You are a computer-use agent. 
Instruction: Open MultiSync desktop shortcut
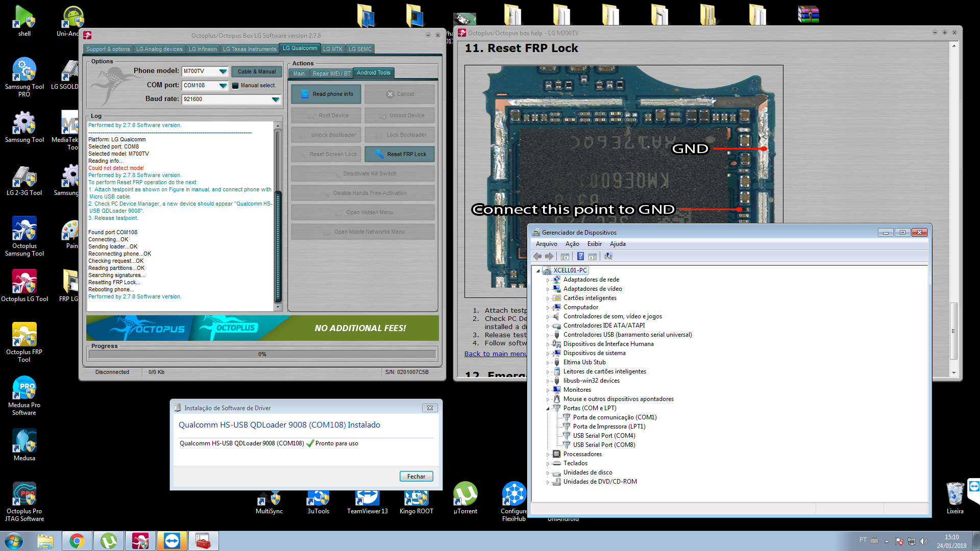[269, 502]
